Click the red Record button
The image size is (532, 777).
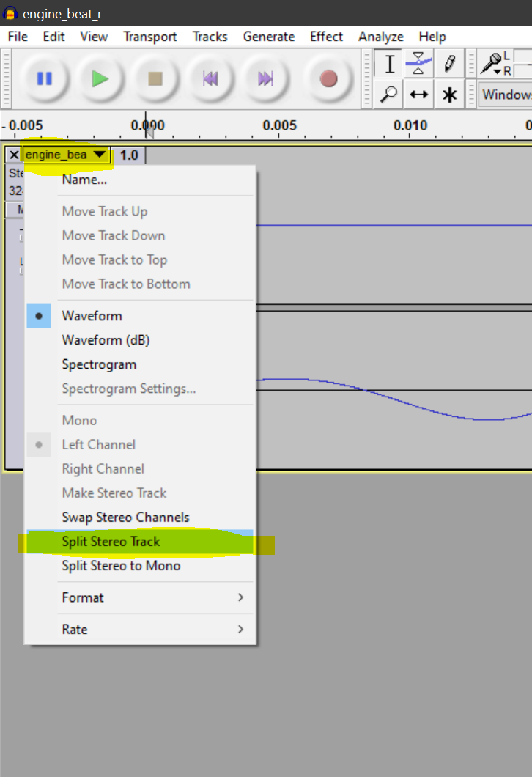328,78
